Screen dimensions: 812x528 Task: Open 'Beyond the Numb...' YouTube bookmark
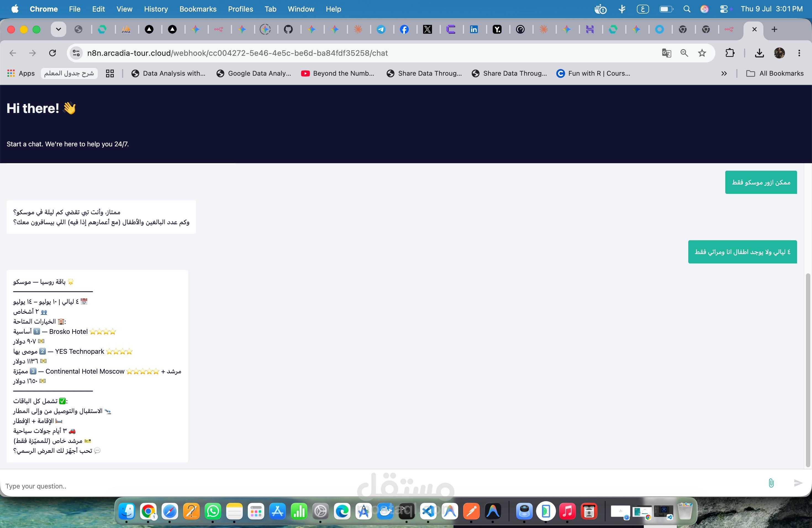pos(338,73)
